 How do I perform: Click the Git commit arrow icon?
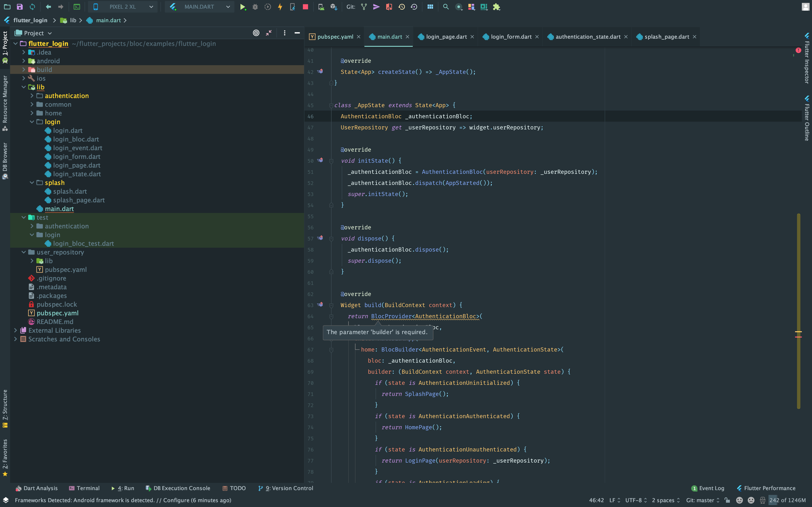point(376,7)
